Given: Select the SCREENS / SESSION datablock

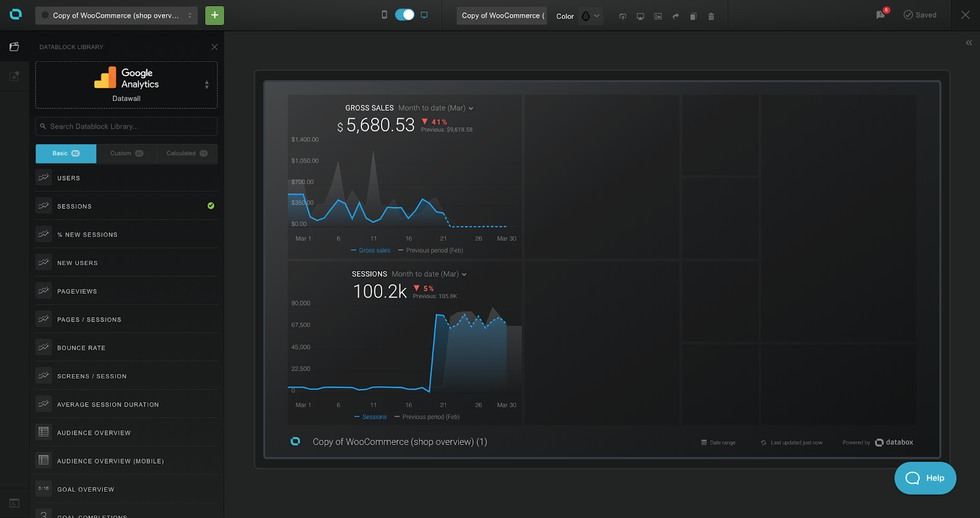Looking at the screenshot, I should (126, 376).
